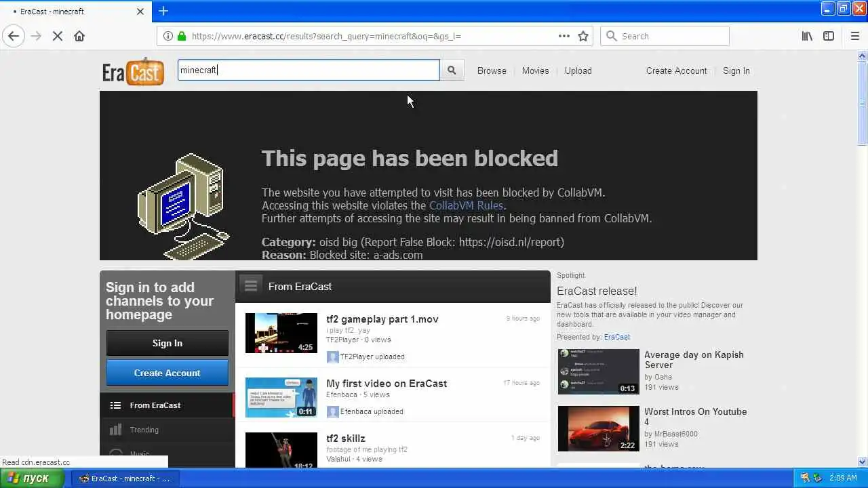
Task: Click the Trending bar chart icon
Action: coord(115,430)
